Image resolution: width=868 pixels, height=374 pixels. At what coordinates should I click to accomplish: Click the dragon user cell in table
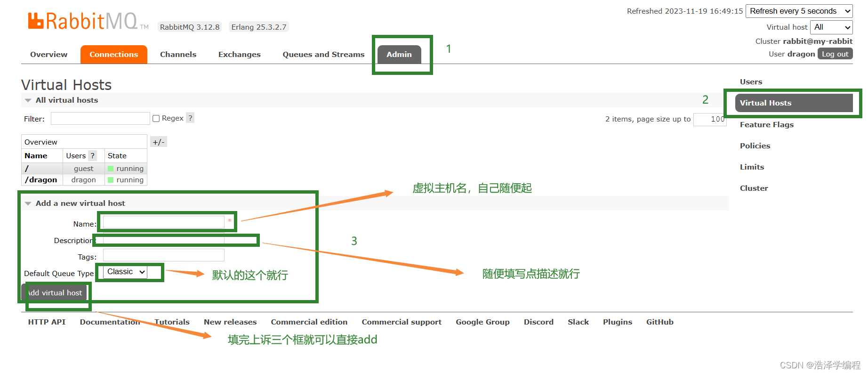pyautogui.click(x=83, y=180)
